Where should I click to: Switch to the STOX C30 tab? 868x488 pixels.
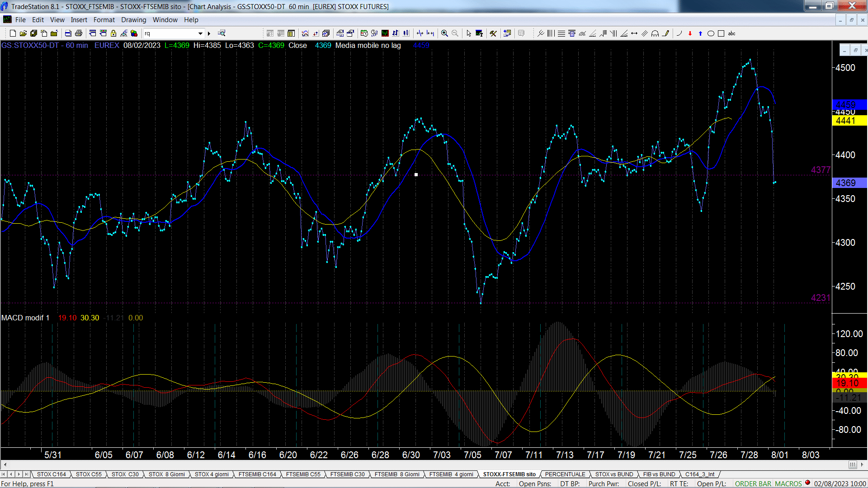pos(125,474)
